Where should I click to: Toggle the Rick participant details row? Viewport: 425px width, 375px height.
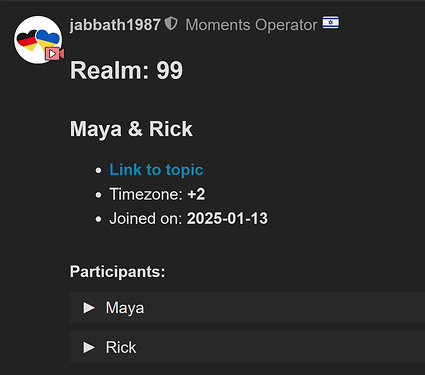tap(247, 347)
